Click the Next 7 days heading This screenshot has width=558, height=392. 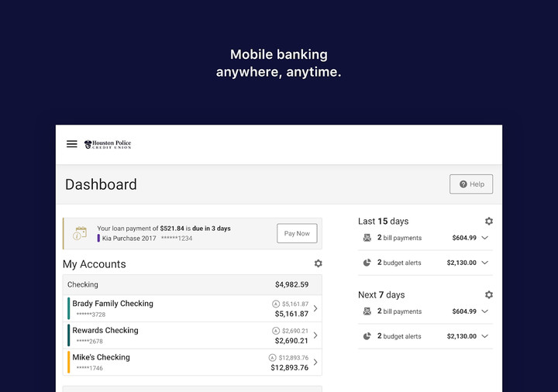(x=381, y=295)
